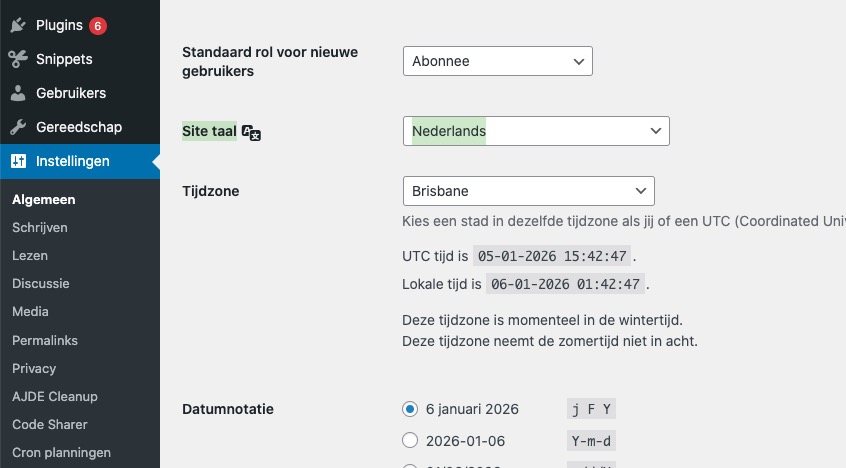Click the Plugins plug icon
Image resolution: width=846 pixels, height=468 pixels.
[18, 25]
